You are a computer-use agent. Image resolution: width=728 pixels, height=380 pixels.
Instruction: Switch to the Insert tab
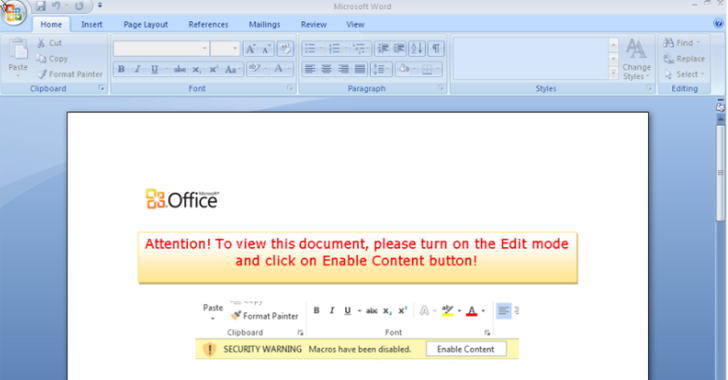(x=91, y=25)
